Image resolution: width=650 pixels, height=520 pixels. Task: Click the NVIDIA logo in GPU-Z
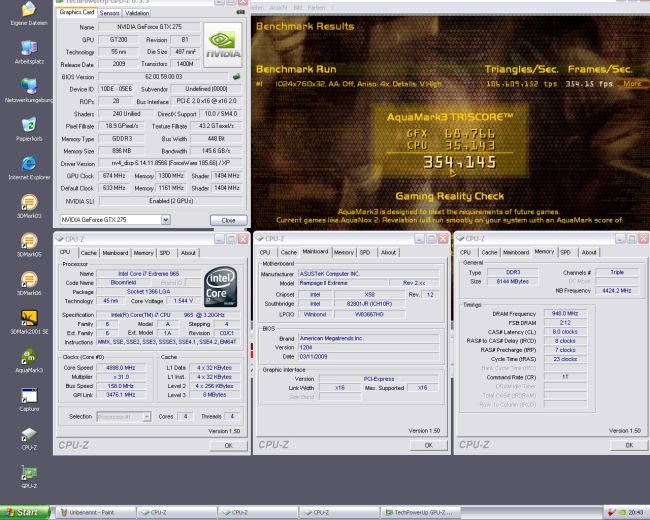223,45
